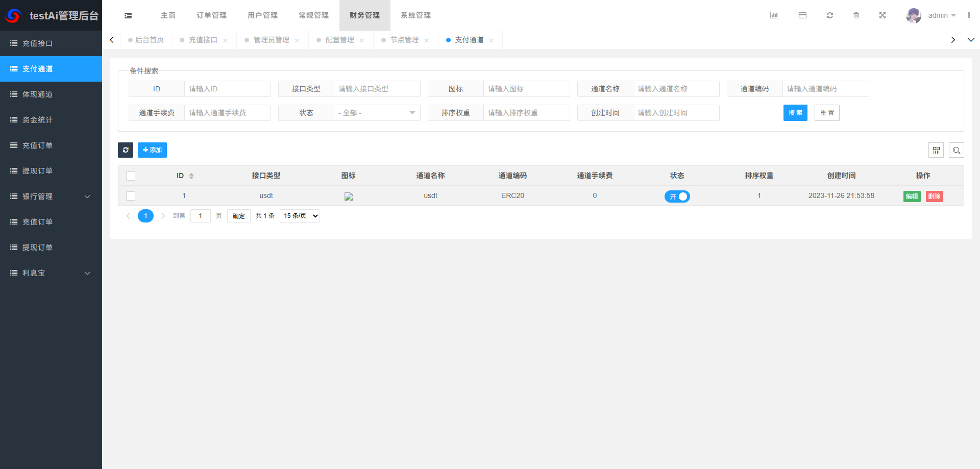The height and width of the screenshot is (469, 980).
Task: Click the table refresh icon next to 添加
Action: [x=126, y=150]
